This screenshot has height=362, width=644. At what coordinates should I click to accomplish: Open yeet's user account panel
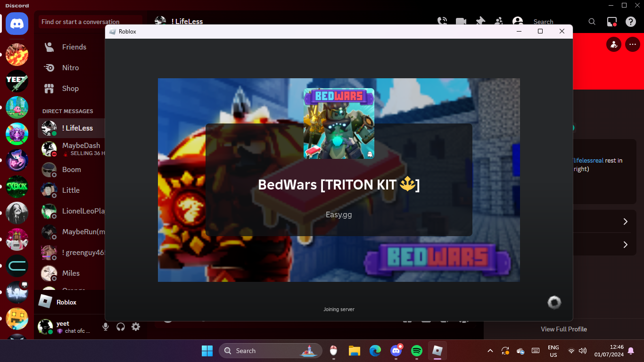pyautogui.click(x=66, y=327)
